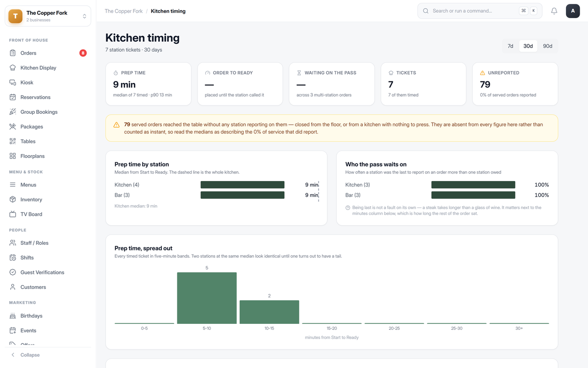
Task: Click the 5-10 minute histogram bar
Action: tap(207, 298)
